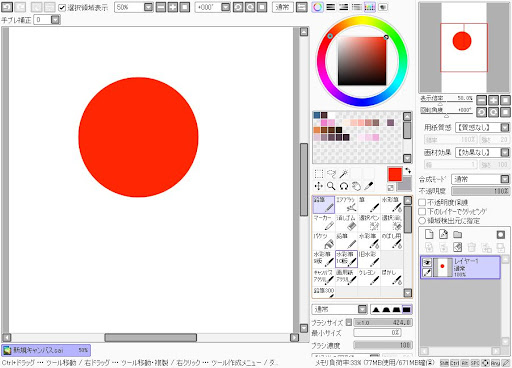The height and width of the screenshot is (368, 512).
Task: Open the brush mode 通常 dropdown
Action: click(x=363, y=309)
